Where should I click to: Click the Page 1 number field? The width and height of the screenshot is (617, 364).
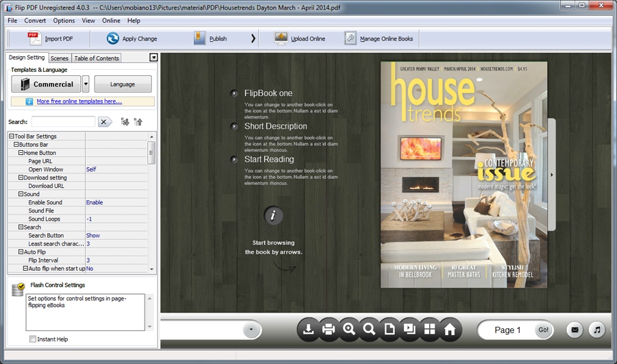click(507, 330)
